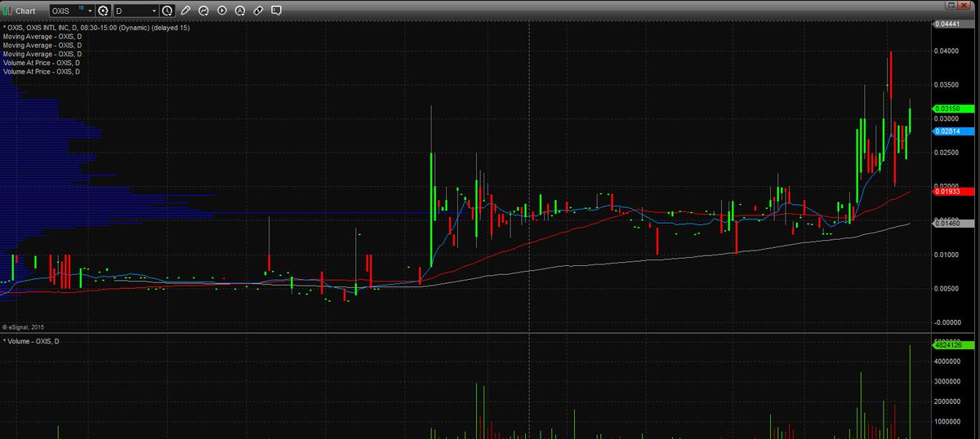Click the 0.03500 price axis label
980x439 pixels.
[947, 84]
